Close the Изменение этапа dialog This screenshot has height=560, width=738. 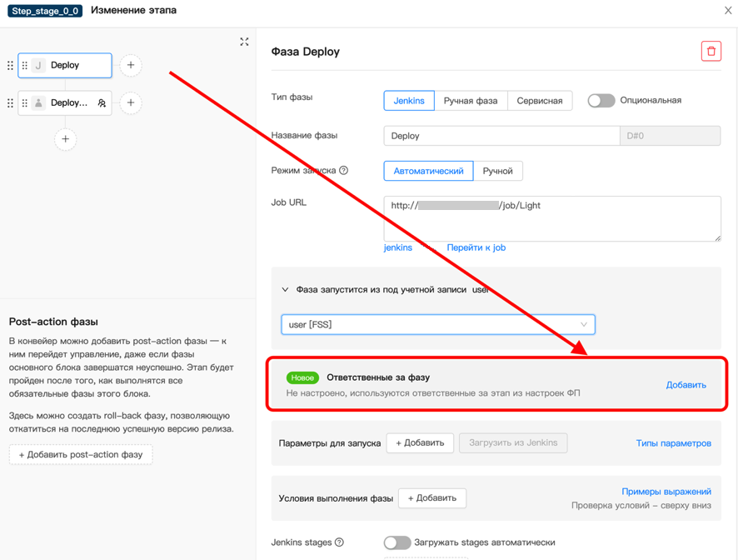point(727,11)
